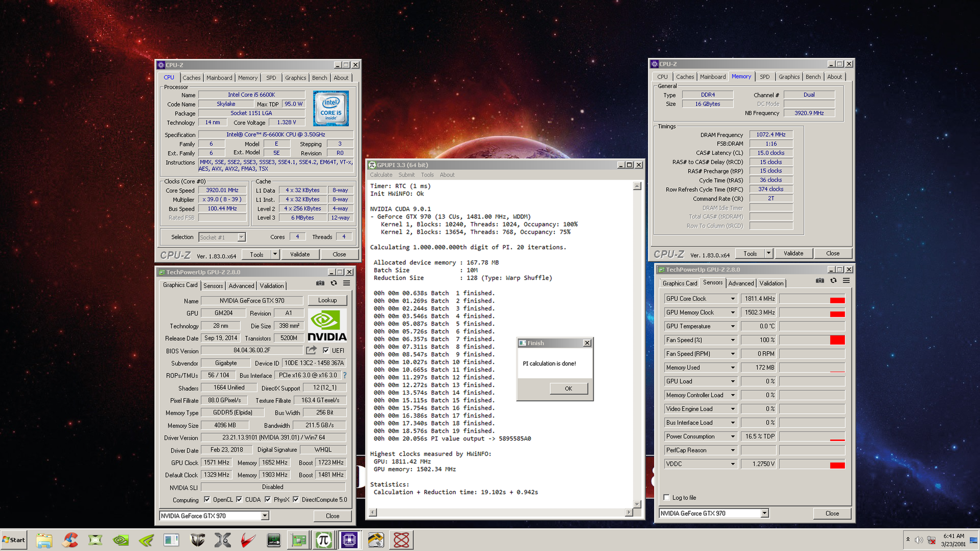Viewport: 980px width, 551px height.
Task: Open Advanced tab in left GPU-Z window
Action: tap(241, 286)
